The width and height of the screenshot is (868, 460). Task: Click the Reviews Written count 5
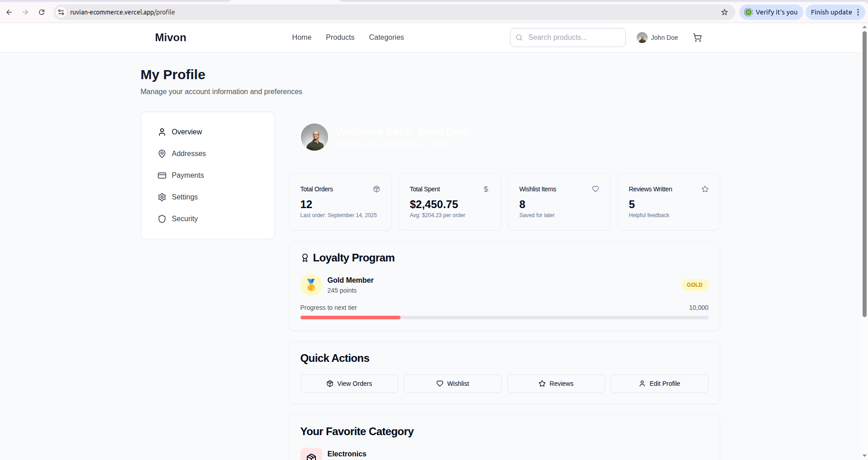[x=632, y=204]
